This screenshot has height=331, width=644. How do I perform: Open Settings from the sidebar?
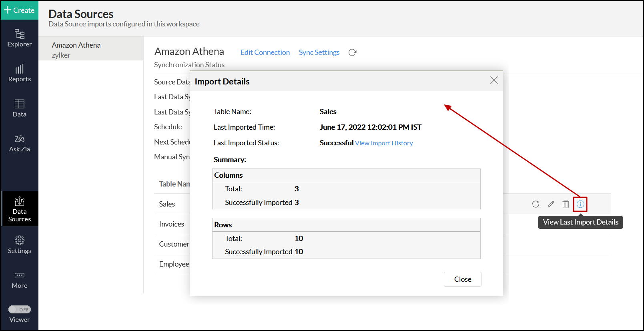pos(19,245)
